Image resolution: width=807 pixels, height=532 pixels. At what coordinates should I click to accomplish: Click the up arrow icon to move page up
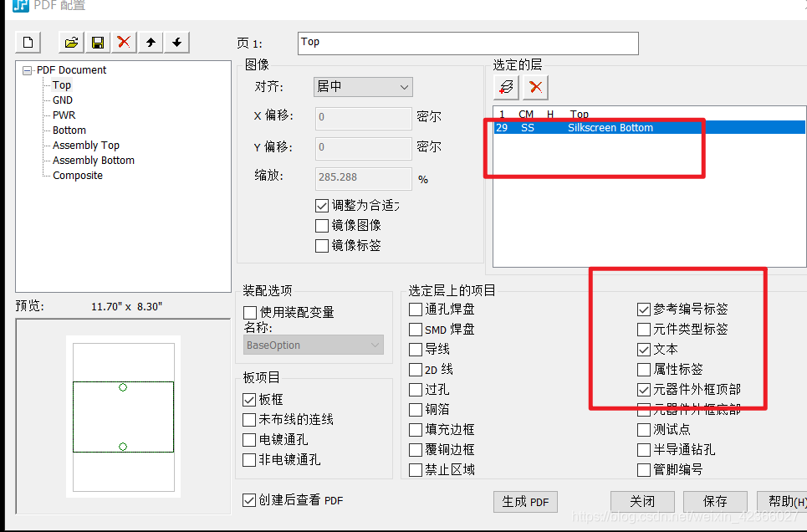point(152,42)
